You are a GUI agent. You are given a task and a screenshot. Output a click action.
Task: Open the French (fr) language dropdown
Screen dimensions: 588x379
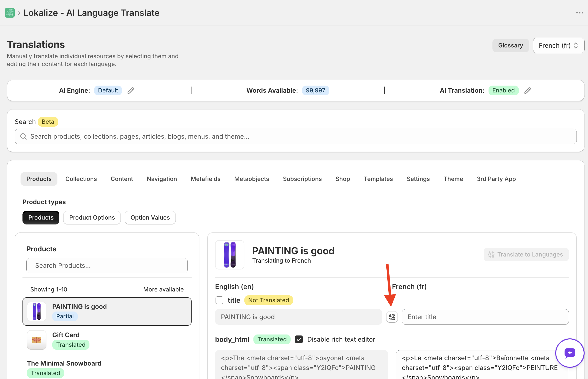click(558, 45)
